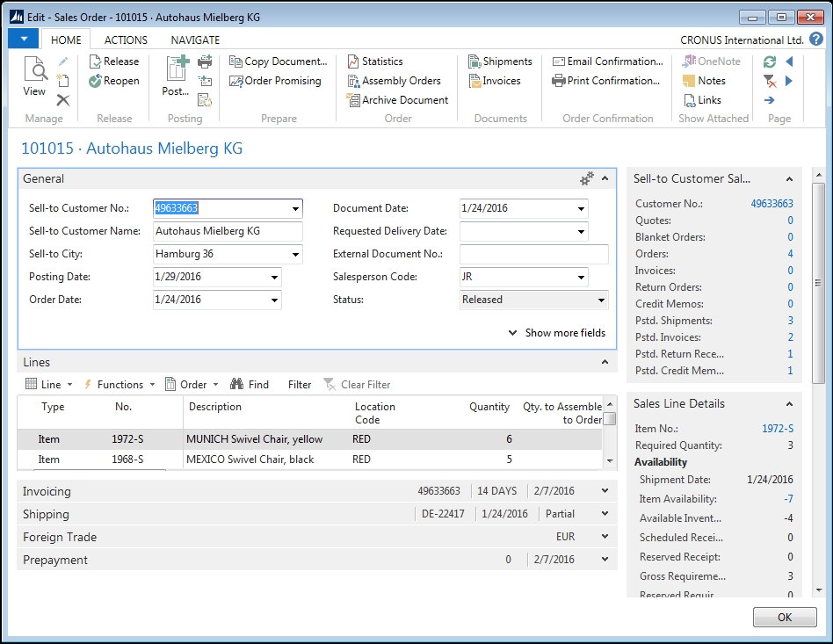Screen dimensions: 833x644
Task: Go to the previous record arrow
Action: (x=789, y=62)
